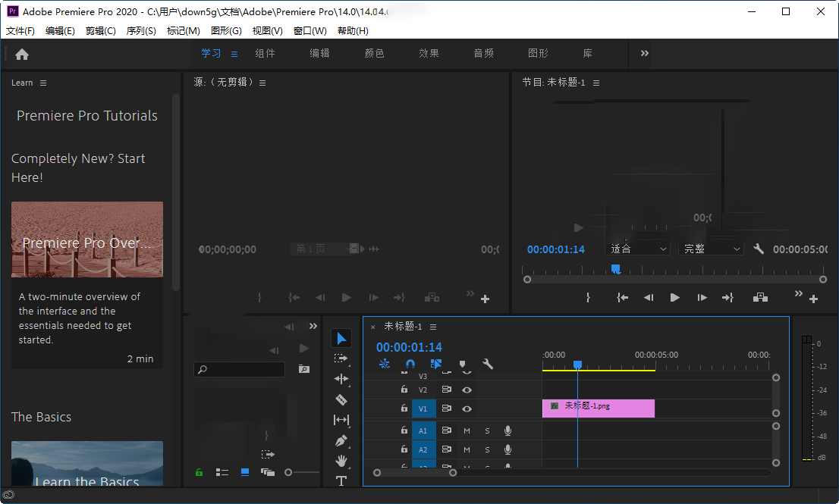Select the Track Select Forward tool in tools panel
This screenshot has height=504, width=839.
click(x=341, y=358)
